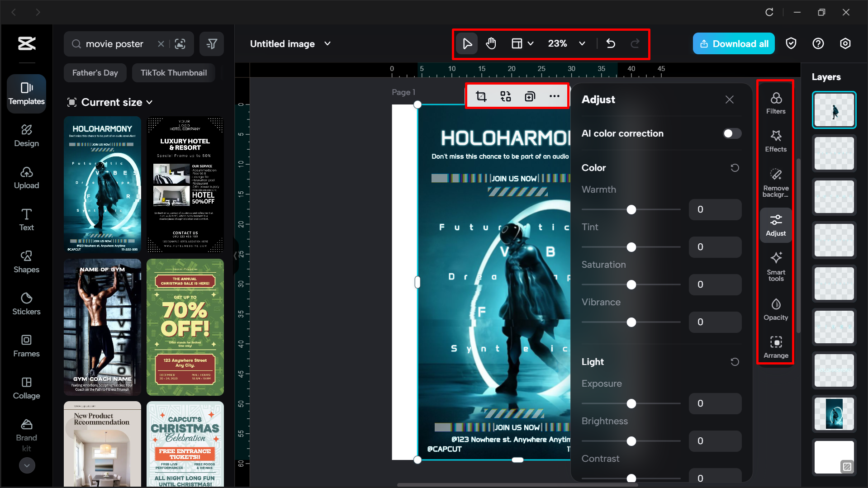This screenshot has height=488, width=868.
Task: Click the Undo icon
Action: pos(611,43)
